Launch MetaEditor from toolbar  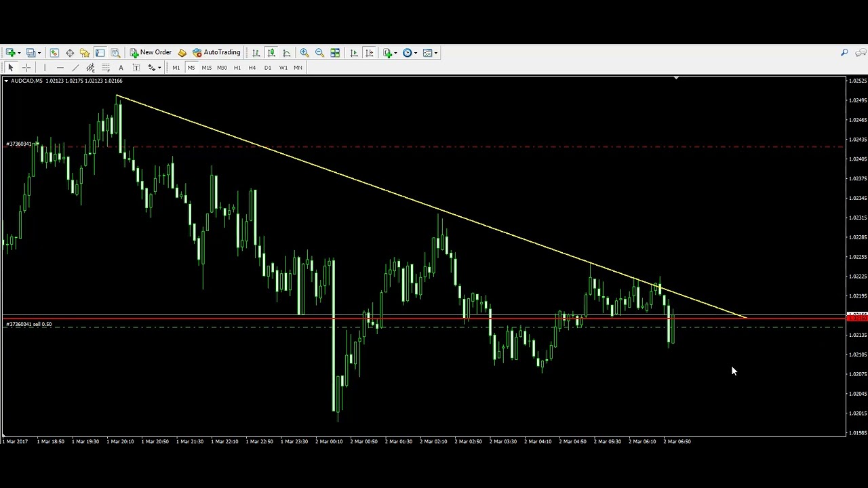(182, 52)
